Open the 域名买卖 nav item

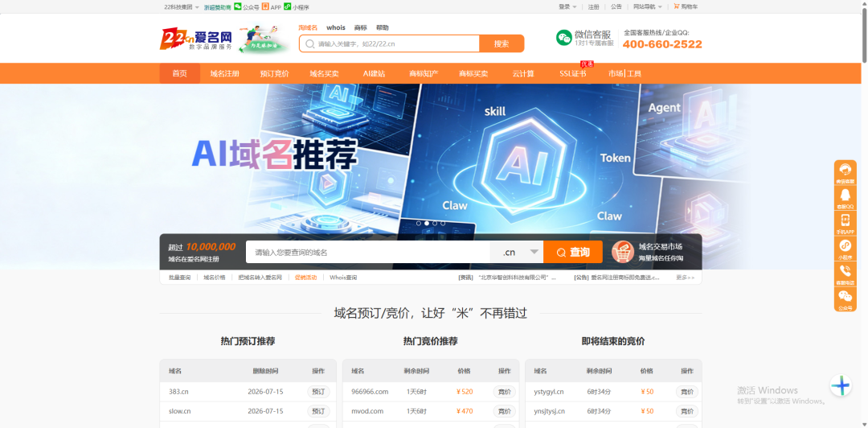(x=325, y=74)
